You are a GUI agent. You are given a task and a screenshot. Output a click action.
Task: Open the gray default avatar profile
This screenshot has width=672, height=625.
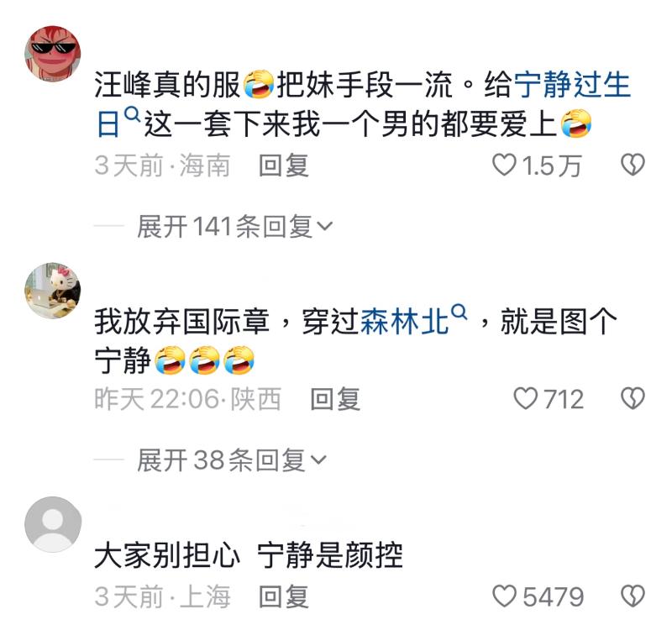tap(53, 524)
